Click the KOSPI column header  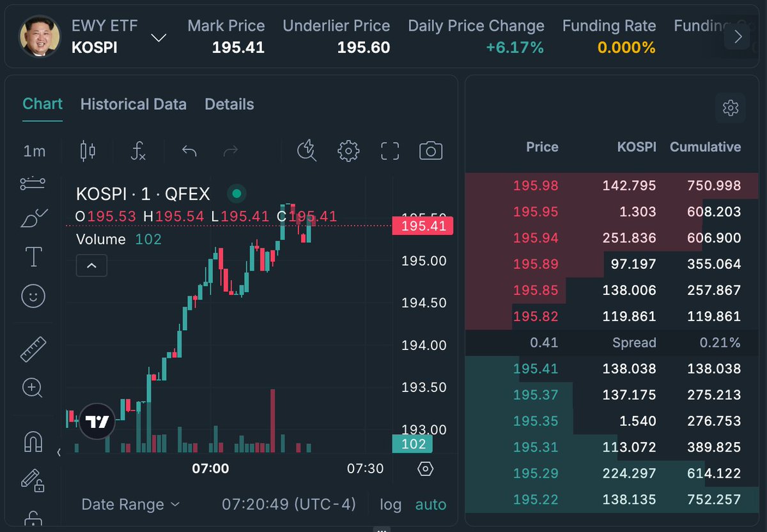click(637, 147)
